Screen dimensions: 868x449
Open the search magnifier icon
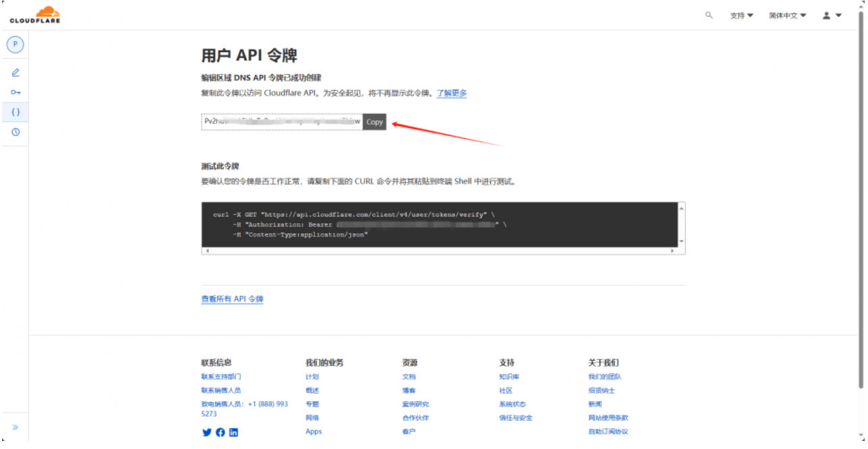pyautogui.click(x=709, y=15)
